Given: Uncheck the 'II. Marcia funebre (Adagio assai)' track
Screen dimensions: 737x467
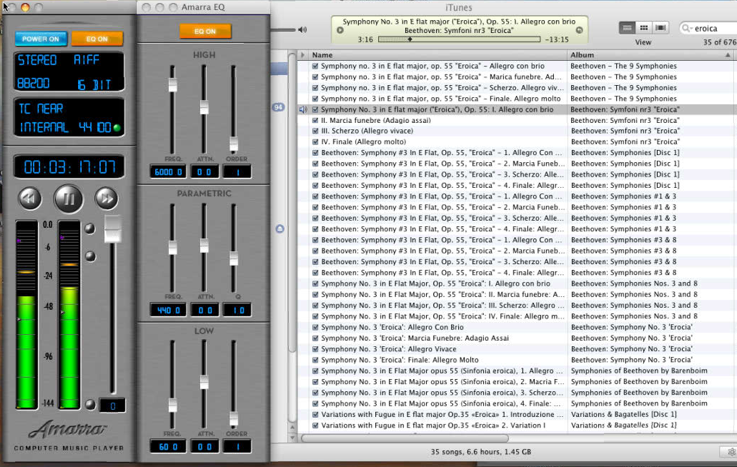Looking at the screenshot, I should pyautogui.click(x=315, y=120).
